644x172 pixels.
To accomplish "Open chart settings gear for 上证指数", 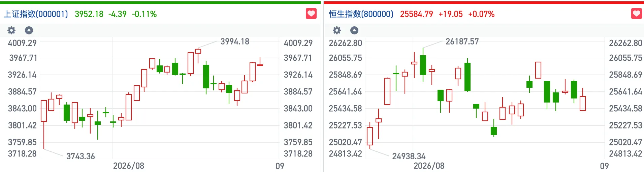I will tap(11, 30).
